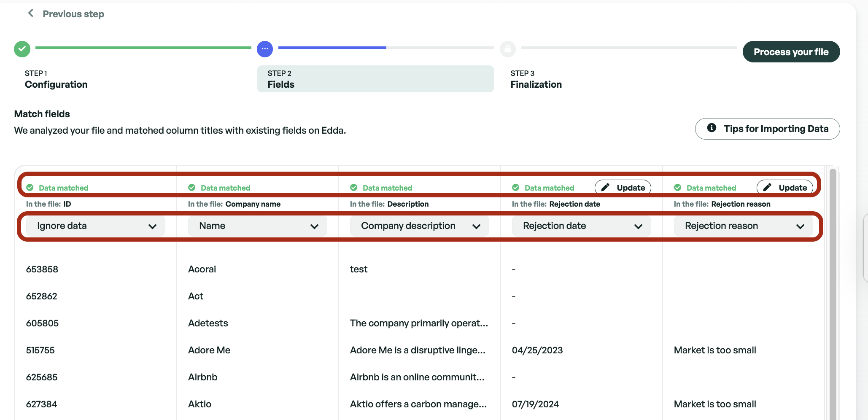
Task: Expand the Company description dropdown
Action: 420,226
